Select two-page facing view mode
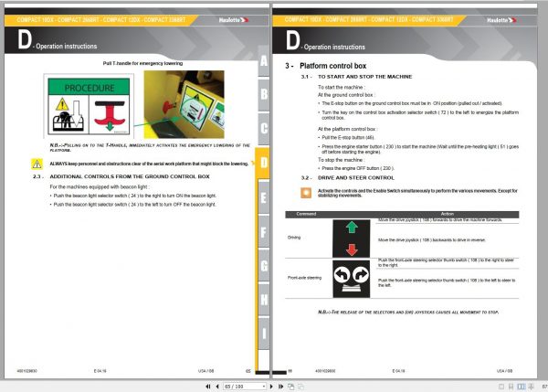The height and width of the screenshot is (392, 548). [x=522, y=387]
